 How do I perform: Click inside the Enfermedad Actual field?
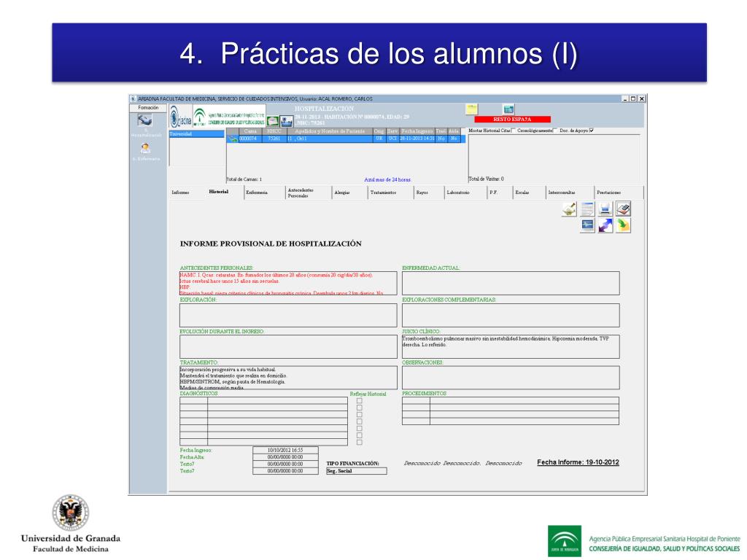click(511, 284)
